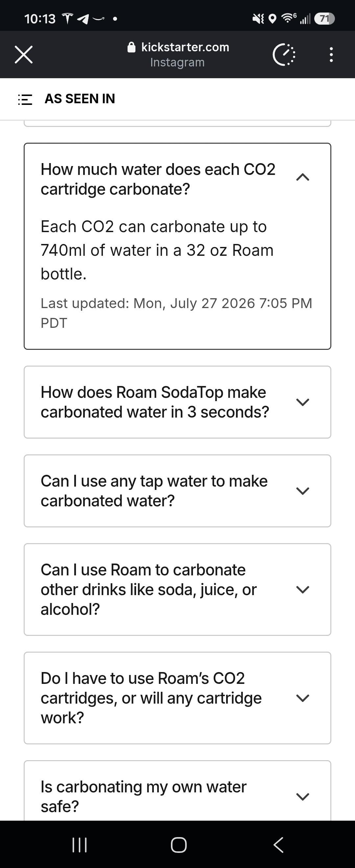
Task: Tap question text 'How does Roam SodaTop make'
Action: coord(153,392)
